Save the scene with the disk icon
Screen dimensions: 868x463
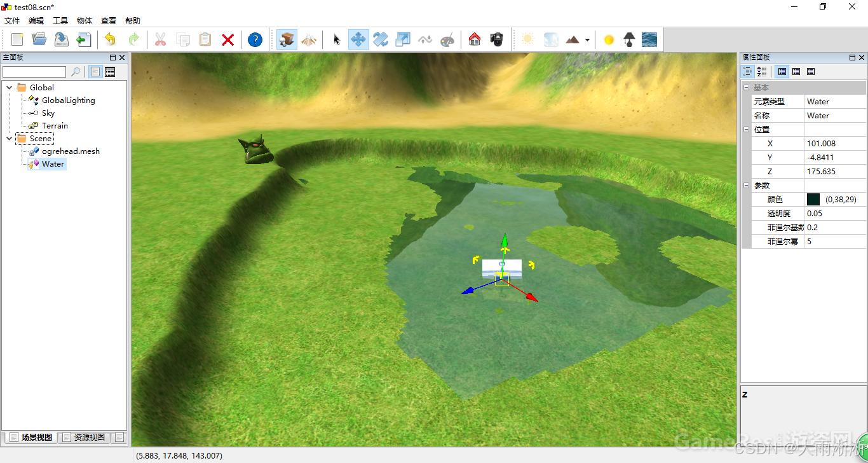[61, 39]
